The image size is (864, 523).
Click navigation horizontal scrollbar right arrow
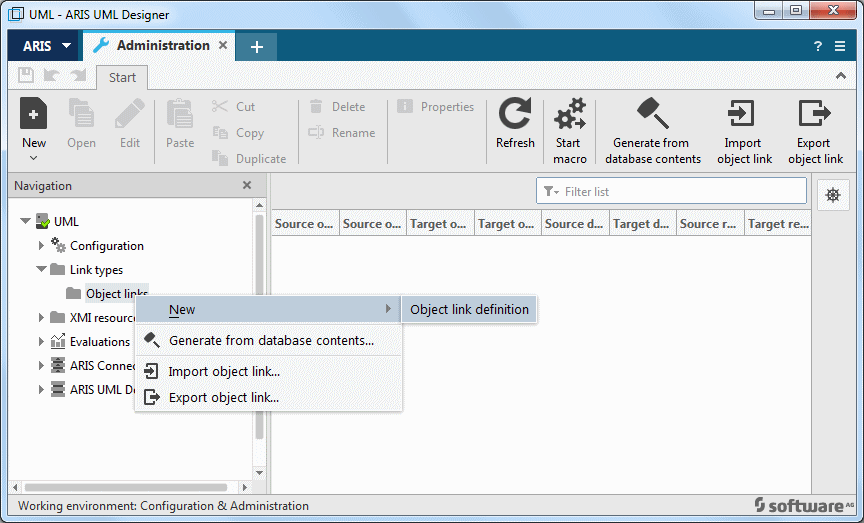pos(245,487)
